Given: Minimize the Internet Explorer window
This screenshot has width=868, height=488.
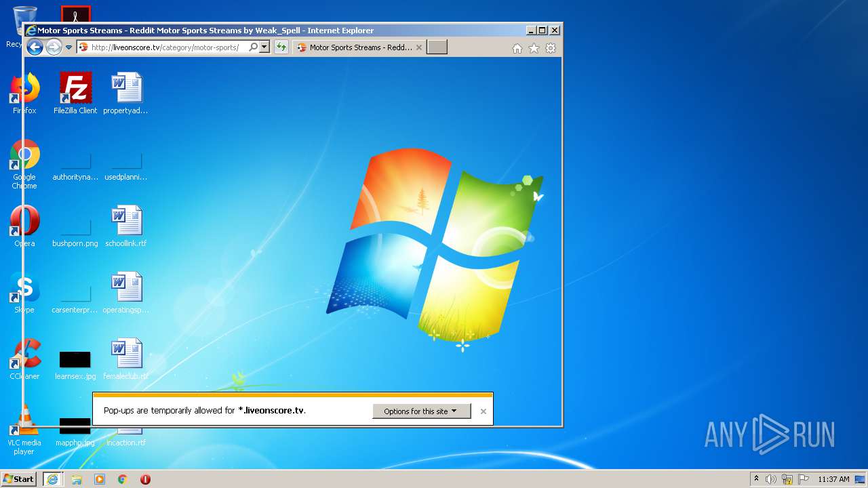Looking at the screenshot, I should click(531, 30).
